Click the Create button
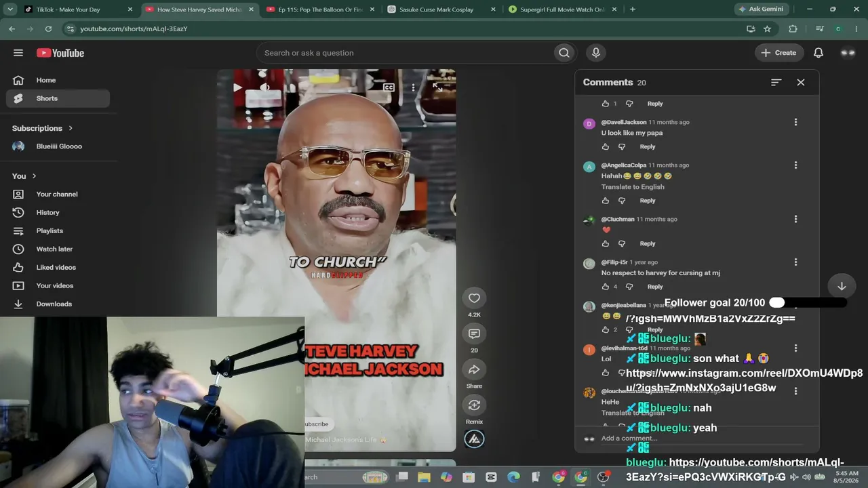Screen dimensions: 868x488 point(779,53)
